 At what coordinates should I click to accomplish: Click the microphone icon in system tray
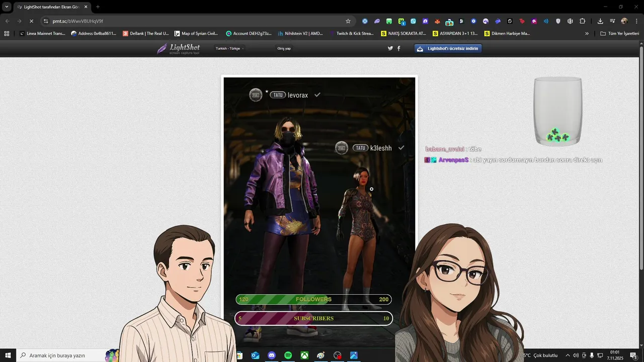(592, 355)
